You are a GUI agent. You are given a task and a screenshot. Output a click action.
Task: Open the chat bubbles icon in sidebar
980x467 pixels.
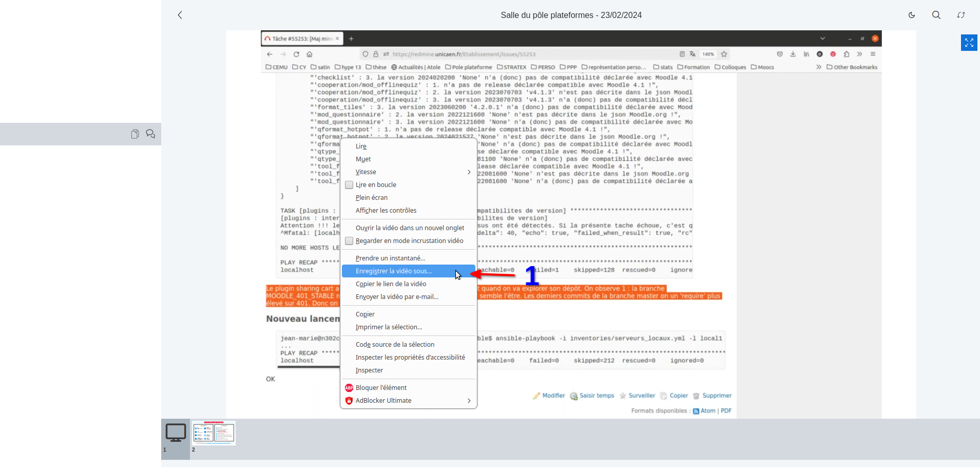[x=150, y=134]
